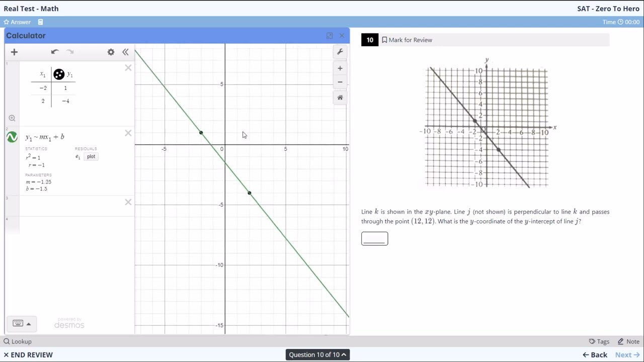Add a new expression with plus icon
This screenshot has height=362, width=644.
click(x=14, y=52)
